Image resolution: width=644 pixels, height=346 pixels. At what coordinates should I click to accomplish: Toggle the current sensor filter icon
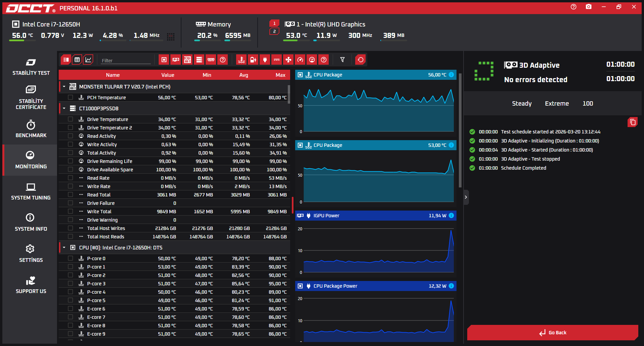[277, 60]
